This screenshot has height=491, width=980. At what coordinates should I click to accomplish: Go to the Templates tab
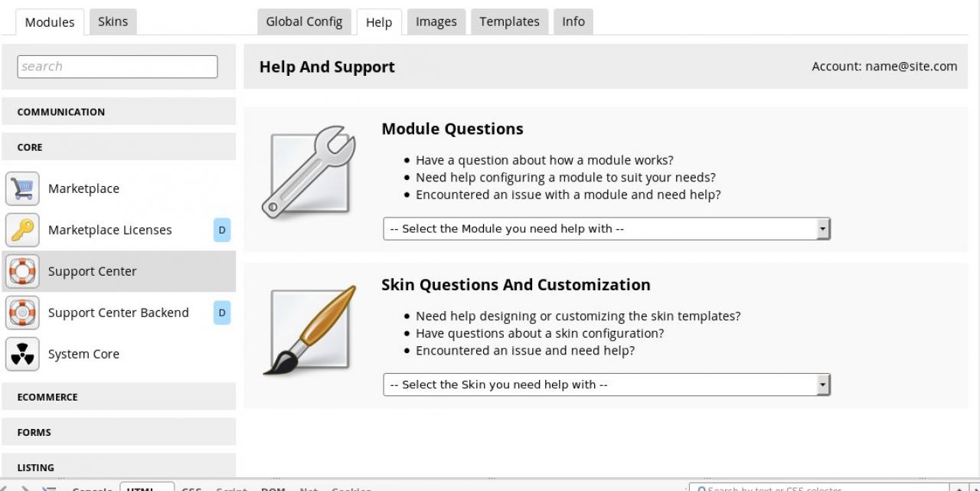pos(509,21)
